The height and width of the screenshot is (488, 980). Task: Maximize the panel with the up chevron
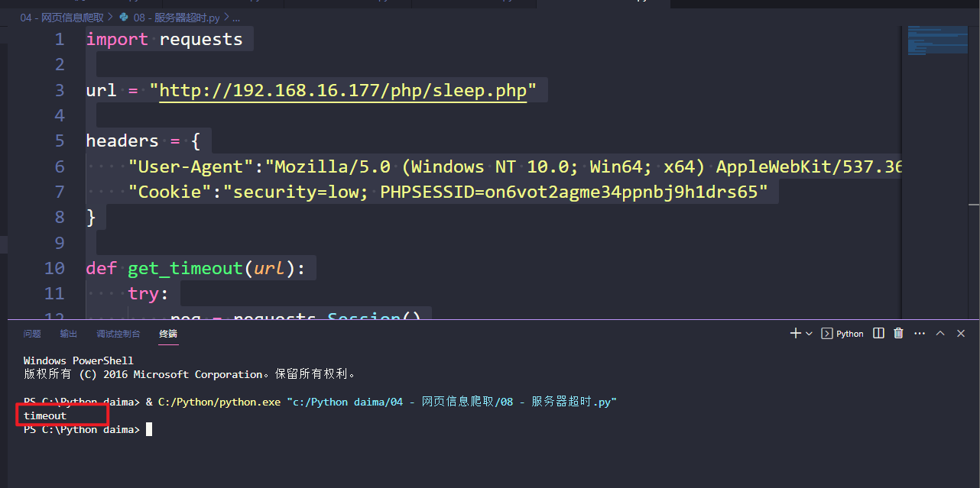[940, 333]
